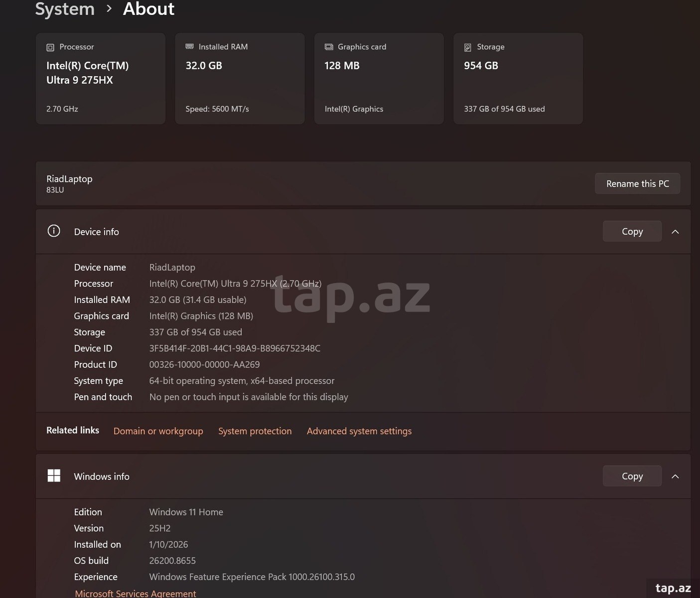
Task: Select Version value 25H2
Action: click(159, 528)
